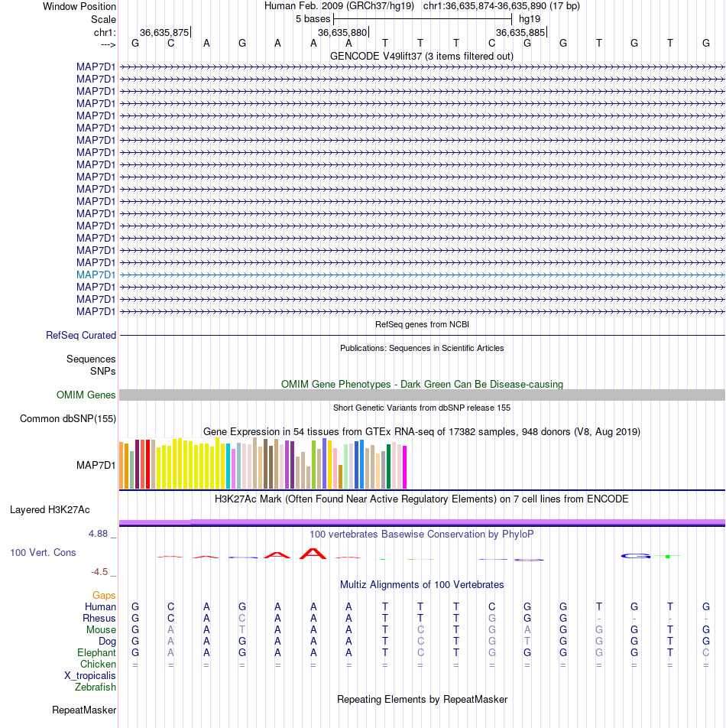726x728 pixels.
Task: Click the Window Position label
Action: tap(79, 6)
